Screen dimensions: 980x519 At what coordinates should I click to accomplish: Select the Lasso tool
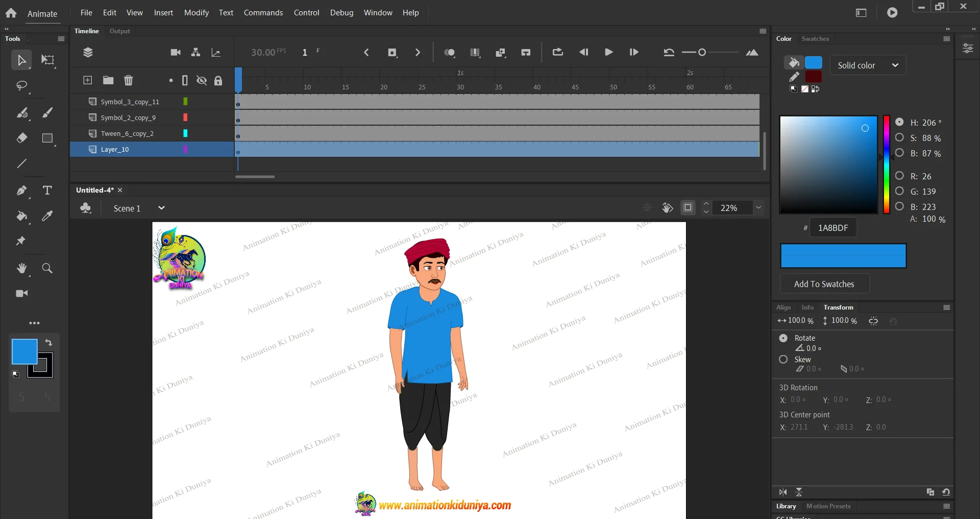(x=21, y=85)
